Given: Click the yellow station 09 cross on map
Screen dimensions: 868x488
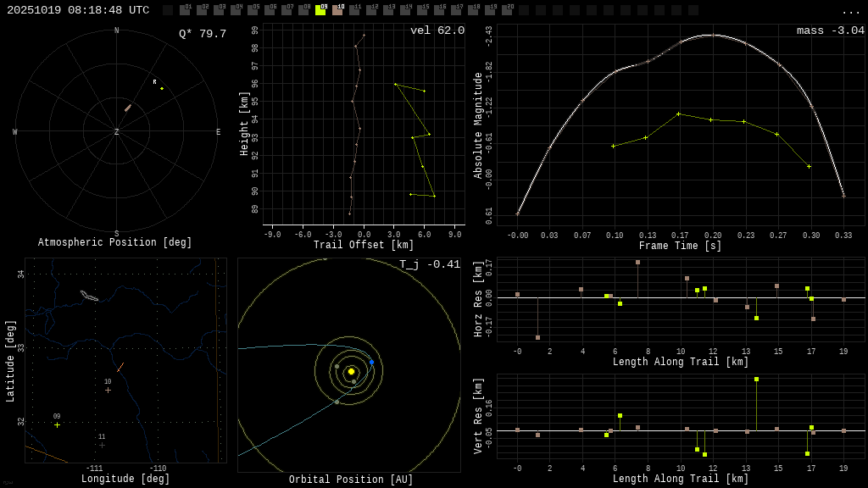Looking at the screenshot, I should pos(58,424).
